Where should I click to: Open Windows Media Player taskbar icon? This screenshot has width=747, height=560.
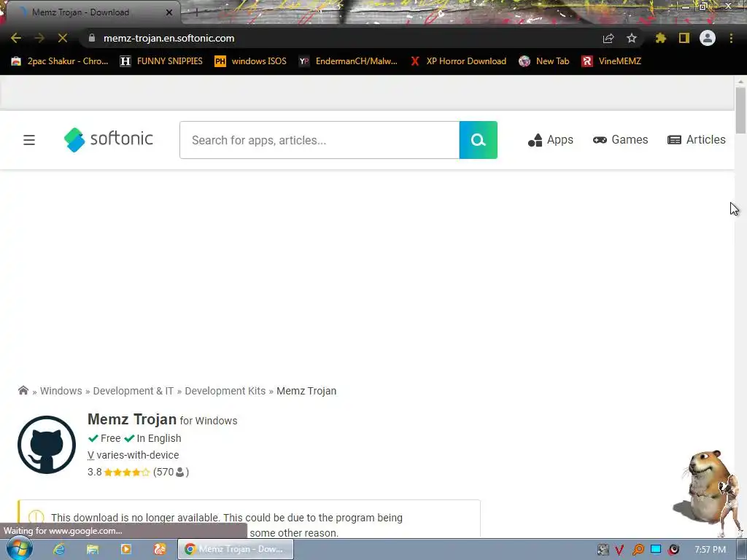(x=126, y=549)
